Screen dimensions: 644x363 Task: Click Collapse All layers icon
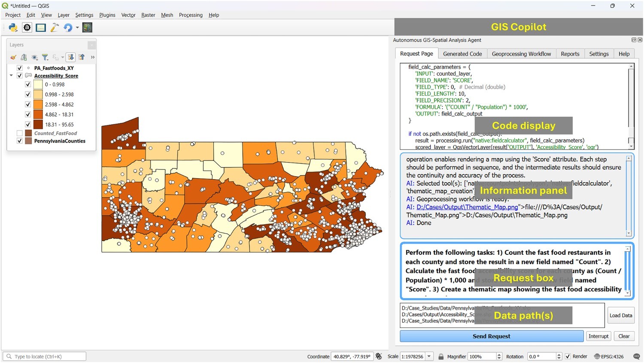(x=82, y=57)
